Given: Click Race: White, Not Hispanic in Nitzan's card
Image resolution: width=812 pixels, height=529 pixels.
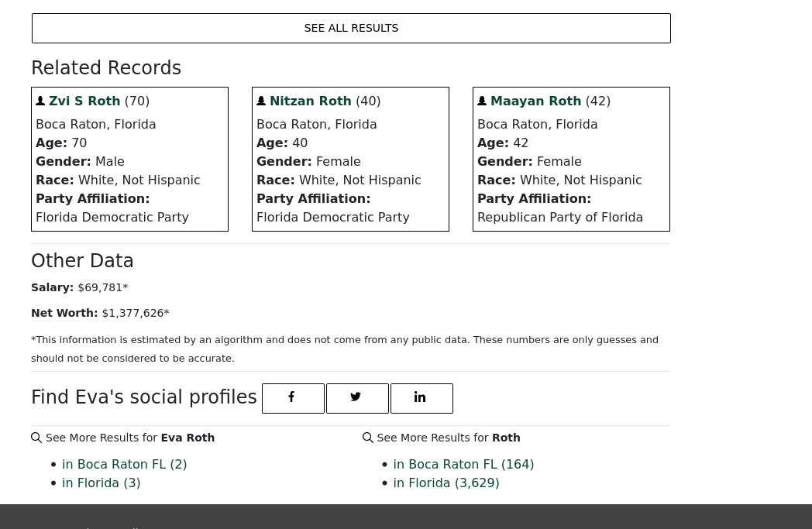Looking at the screenshot, I should pos(339,180).
